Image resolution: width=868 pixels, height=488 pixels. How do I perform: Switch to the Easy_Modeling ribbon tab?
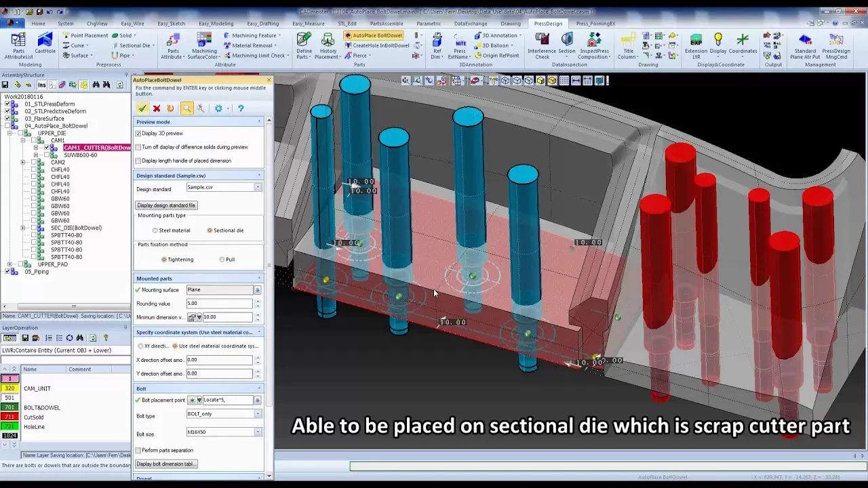(216, 24)
